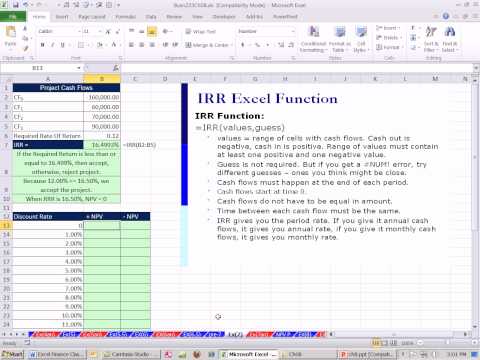Click the AutoSum sigma icon
This screenshot has width=480, height=360.
(x=413, y=28)
